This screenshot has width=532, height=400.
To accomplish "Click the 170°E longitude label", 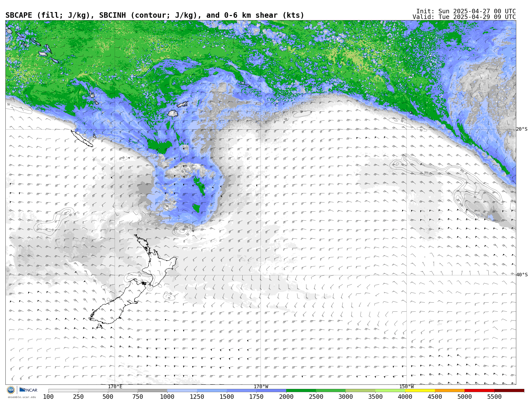I will click(115, 386).
